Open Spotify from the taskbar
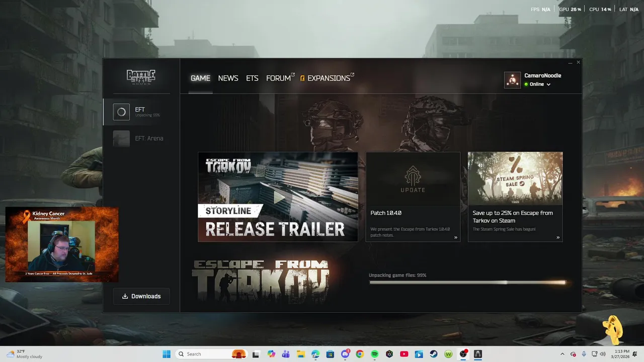 tap(374, 354)
